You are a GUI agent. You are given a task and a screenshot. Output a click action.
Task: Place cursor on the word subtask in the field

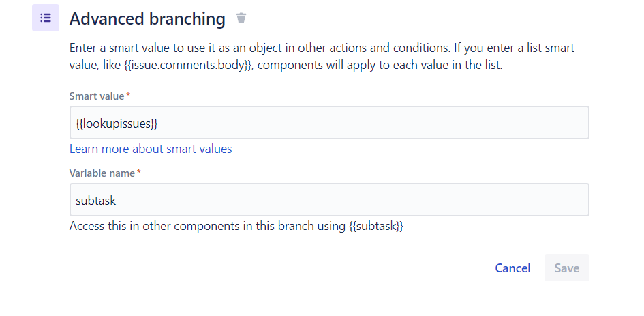95,201
